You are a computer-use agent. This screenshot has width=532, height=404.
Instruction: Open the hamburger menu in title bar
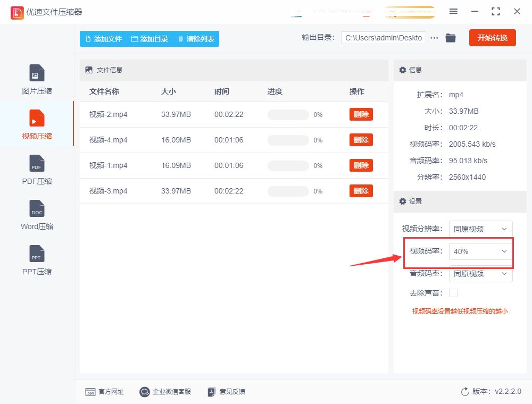click(x=453, y=11)
